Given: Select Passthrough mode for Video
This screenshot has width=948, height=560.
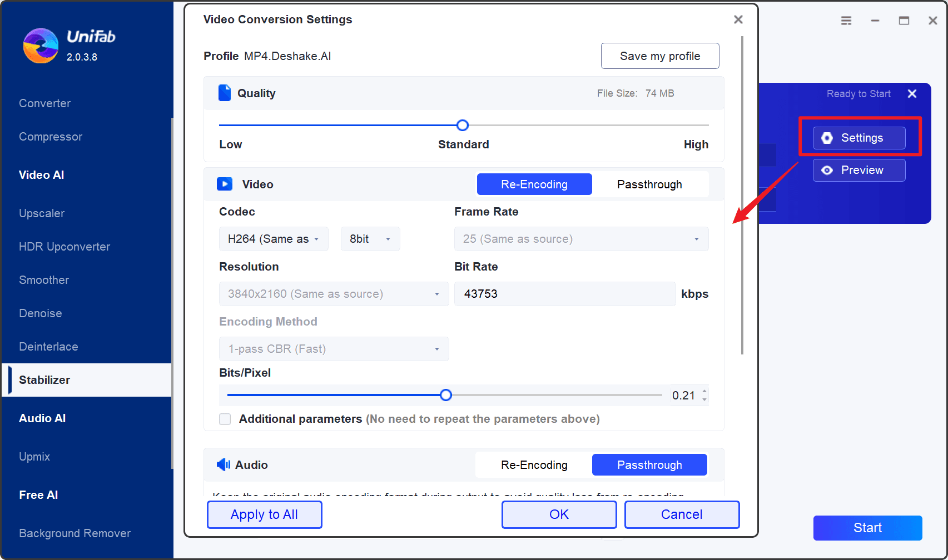Looking at the screenshot, I should pos(649,184).
